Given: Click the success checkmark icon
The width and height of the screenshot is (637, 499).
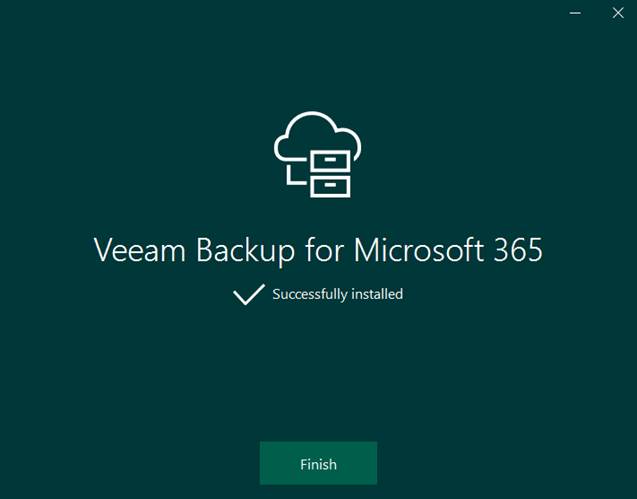Looking at the screenshot, I should pos(249,294).
